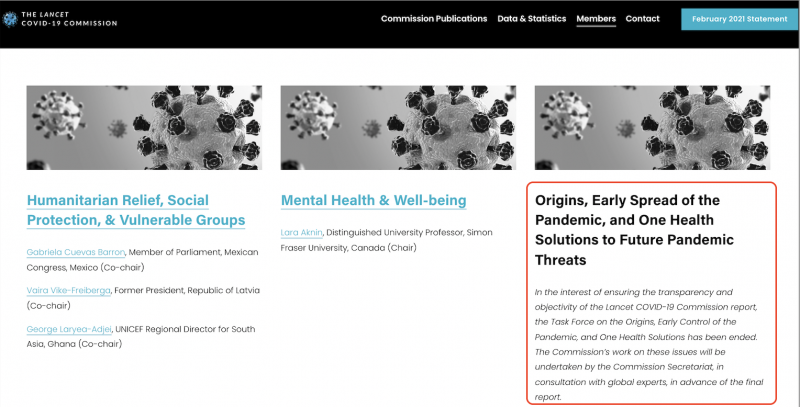Viewport: 800px width, 407px height.
Task: Open Vaira Vike-Freiberga's profile link
Action: point(70,290)
